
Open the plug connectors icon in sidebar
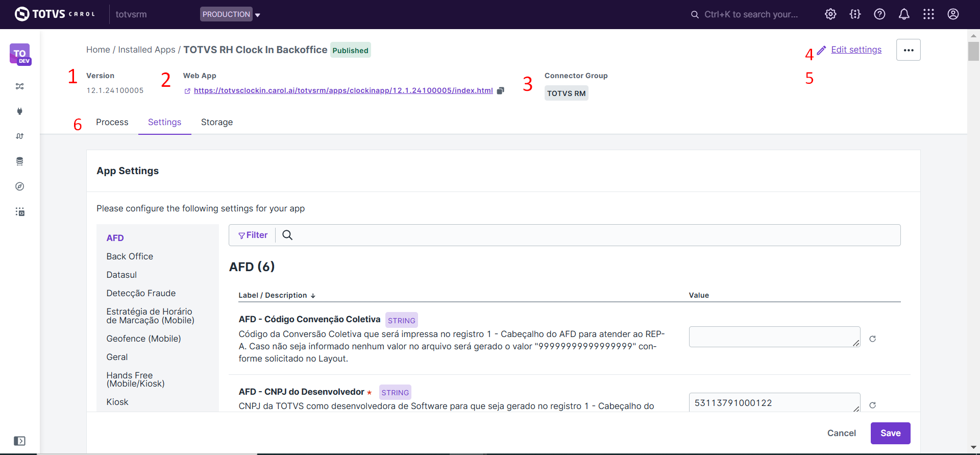[20, 111]
